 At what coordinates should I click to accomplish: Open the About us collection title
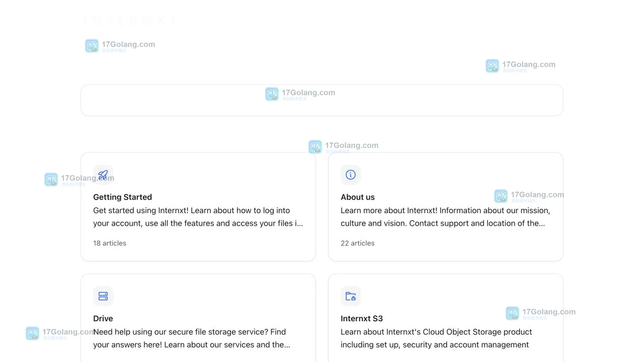[358, 197]
